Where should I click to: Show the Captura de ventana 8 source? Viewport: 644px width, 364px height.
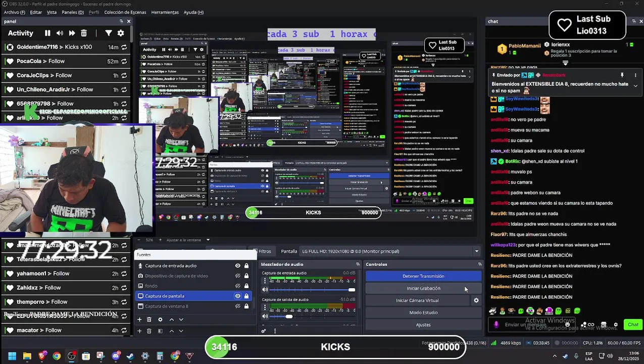point(237,306)
